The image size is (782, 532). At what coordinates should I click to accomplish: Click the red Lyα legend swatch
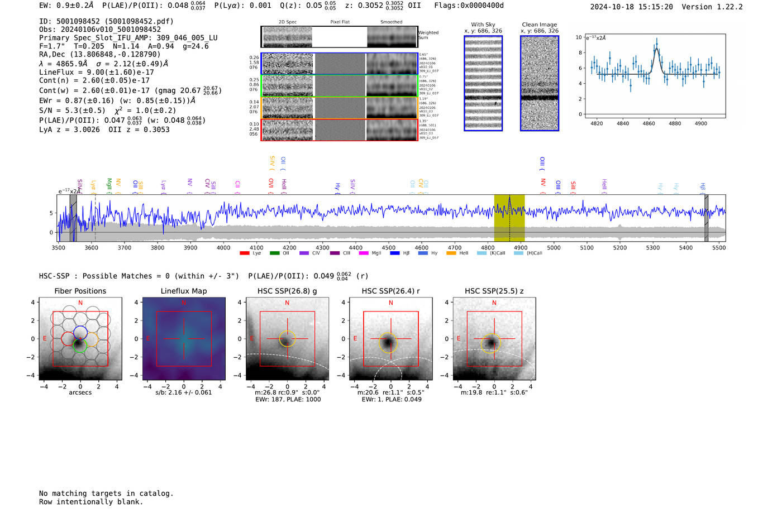coord(245,253)
